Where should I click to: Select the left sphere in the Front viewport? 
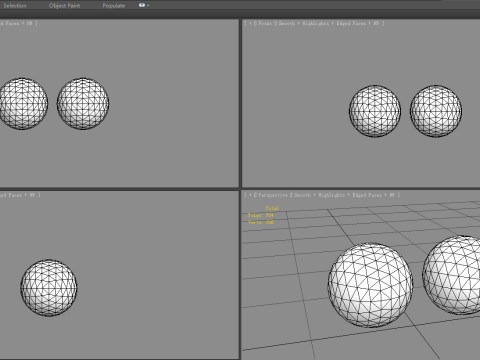tap(375, 111)
